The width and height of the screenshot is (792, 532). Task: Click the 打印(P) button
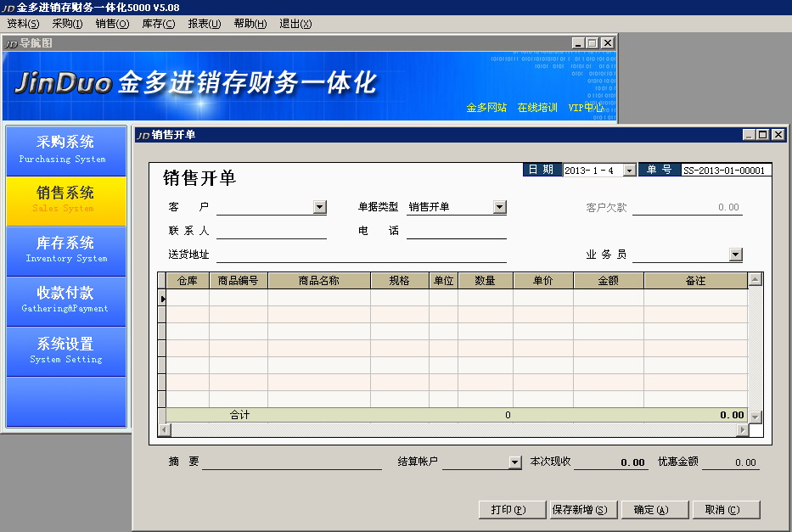pyautogui.click(x=512, y=510)
